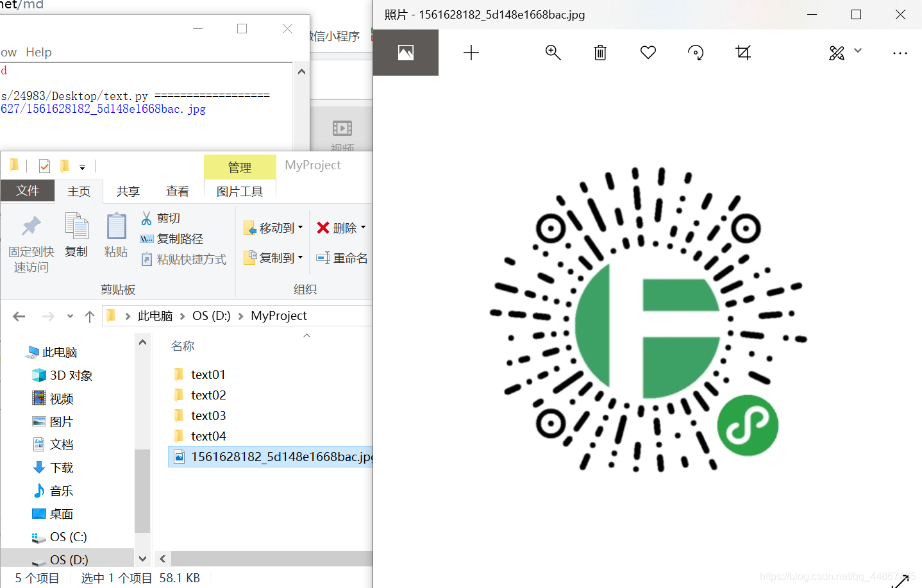922x588 pixels.
Task: Add photo to album with plus icon
Action: (471, 53)
